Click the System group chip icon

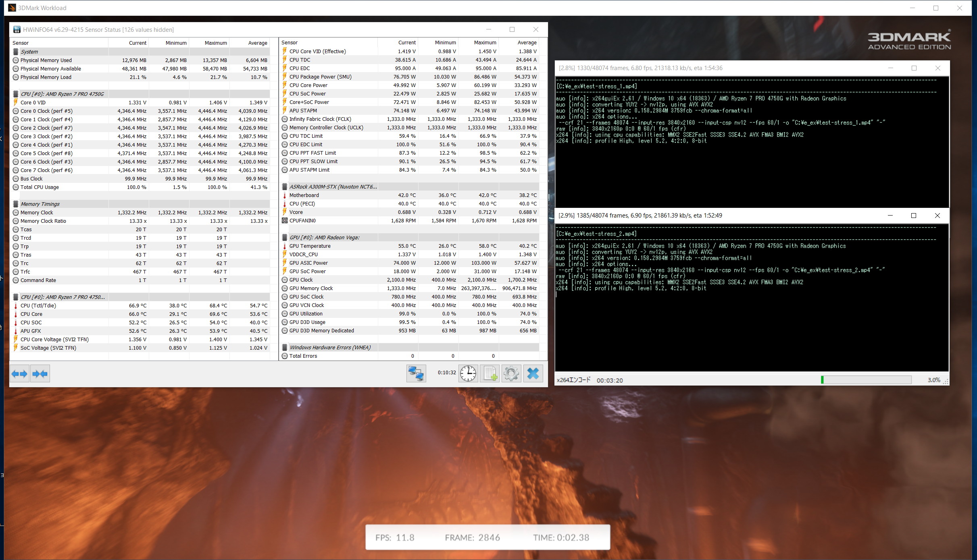(16, 52)
